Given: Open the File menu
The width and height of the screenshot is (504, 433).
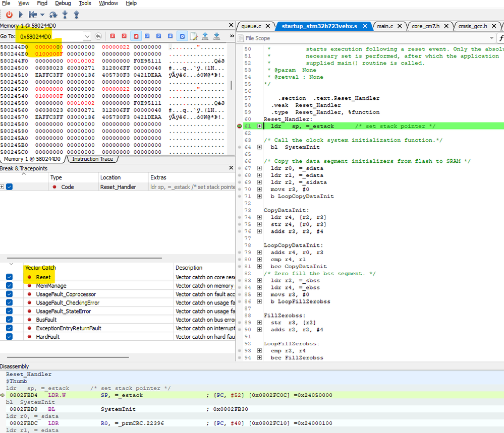Looking at the screenshot, I should coord(6,3).
